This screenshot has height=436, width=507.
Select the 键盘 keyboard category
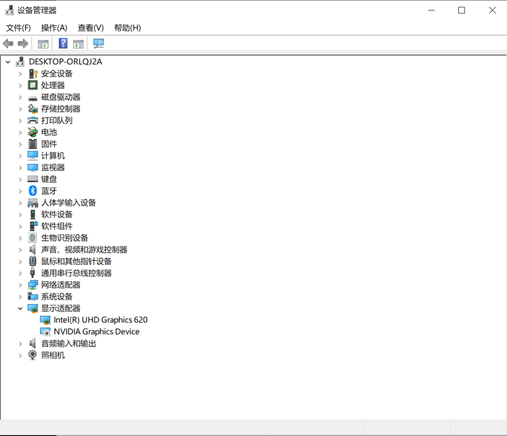point(49,179)
